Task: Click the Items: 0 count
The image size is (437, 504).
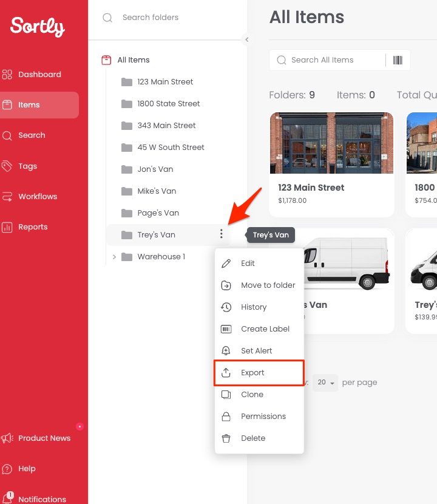Action: point(356,95)
